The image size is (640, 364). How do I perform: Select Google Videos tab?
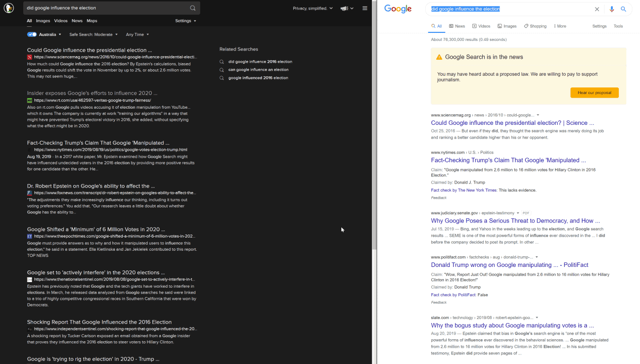click(x=481, y=26)
